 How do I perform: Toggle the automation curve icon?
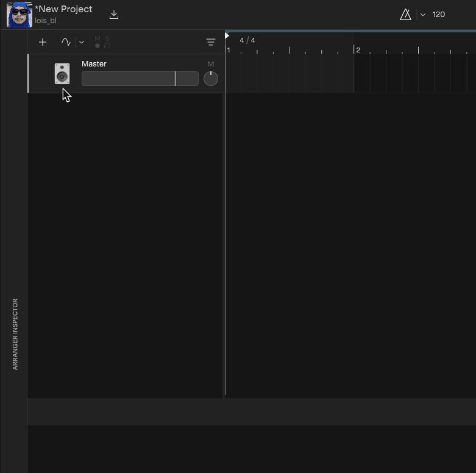66,42
